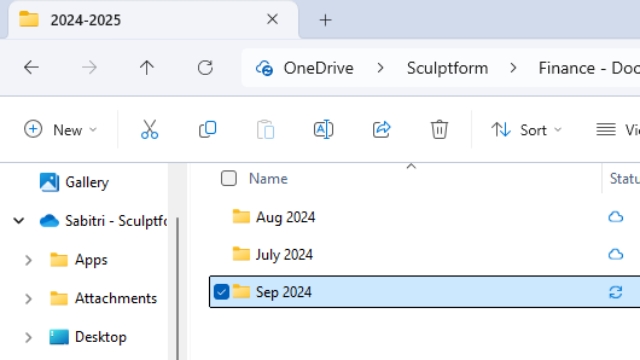Navigate up one folder level
This screenshot has width=640, height=360.
[147, 67]
